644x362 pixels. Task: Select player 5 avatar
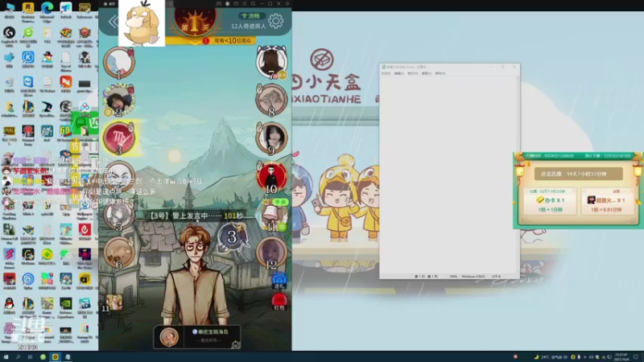tap(119, 216)
